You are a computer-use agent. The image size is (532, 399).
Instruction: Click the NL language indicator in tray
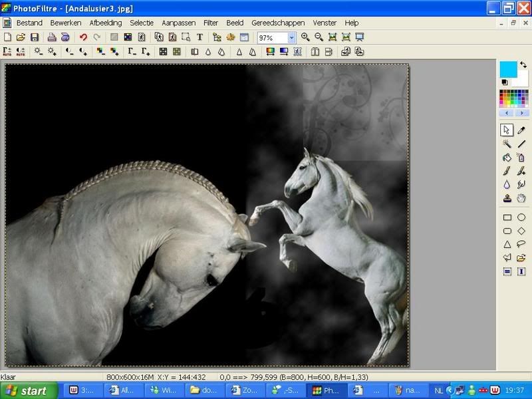click(439, 390)
